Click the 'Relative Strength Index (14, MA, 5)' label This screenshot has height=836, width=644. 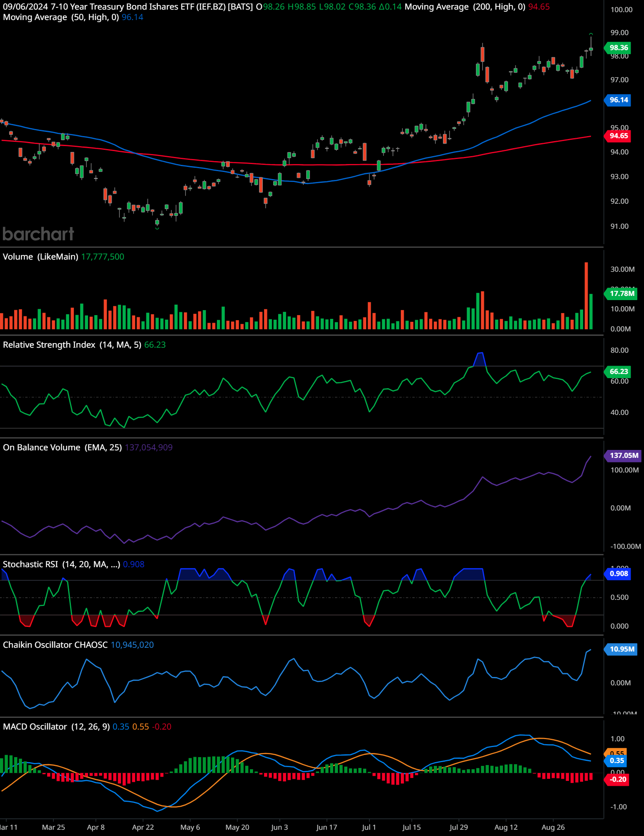click(72, 345)
